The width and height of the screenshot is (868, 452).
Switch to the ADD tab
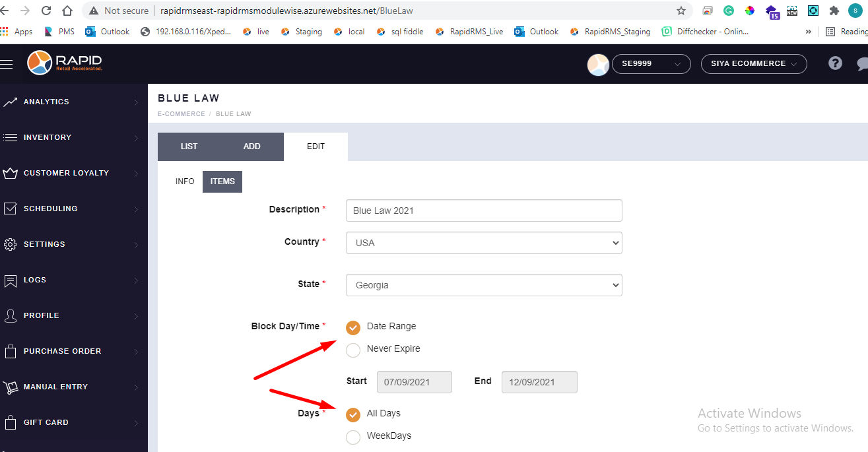tap(251, 146)
